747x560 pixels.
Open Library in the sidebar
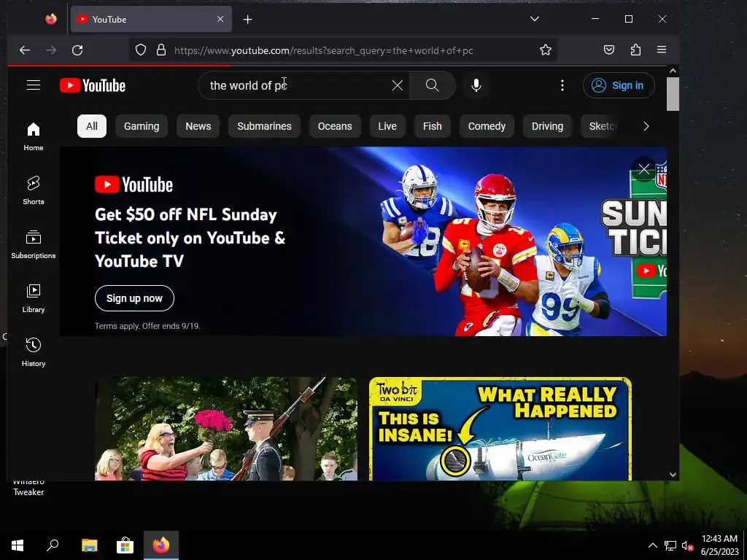(x=34, y=297)
